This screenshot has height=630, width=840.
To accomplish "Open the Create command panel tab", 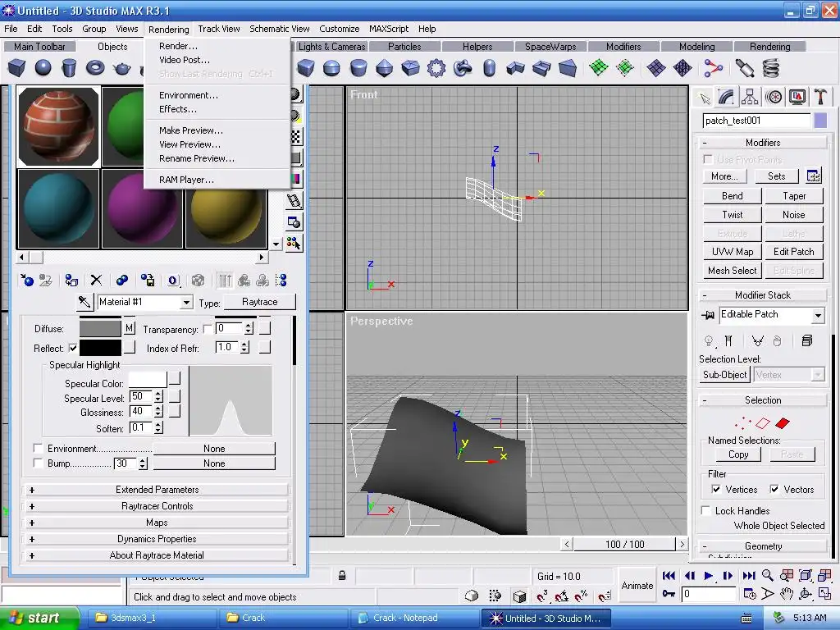I will tap(705, 98).
